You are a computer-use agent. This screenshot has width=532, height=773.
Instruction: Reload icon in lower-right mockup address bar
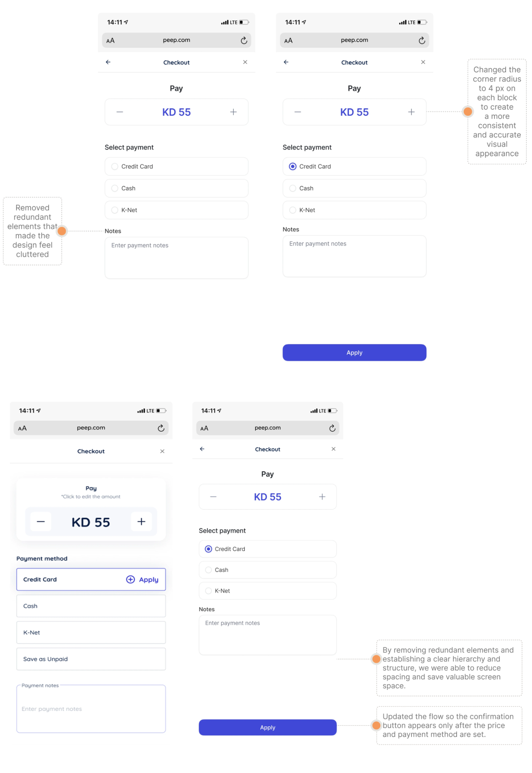point(332,428)
